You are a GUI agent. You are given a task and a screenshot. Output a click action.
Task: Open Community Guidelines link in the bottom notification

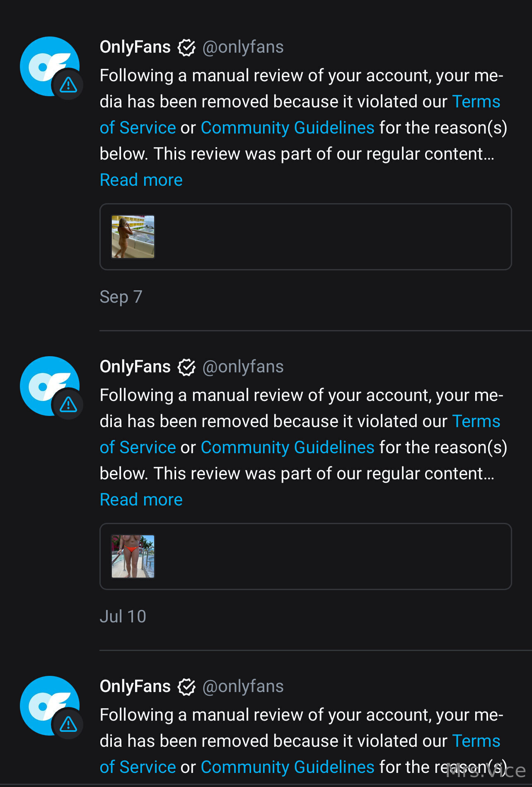288,767
